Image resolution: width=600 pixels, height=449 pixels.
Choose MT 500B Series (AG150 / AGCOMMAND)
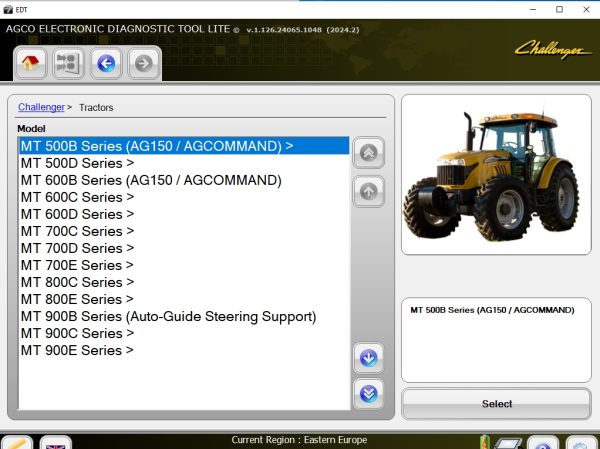point(184,146)
